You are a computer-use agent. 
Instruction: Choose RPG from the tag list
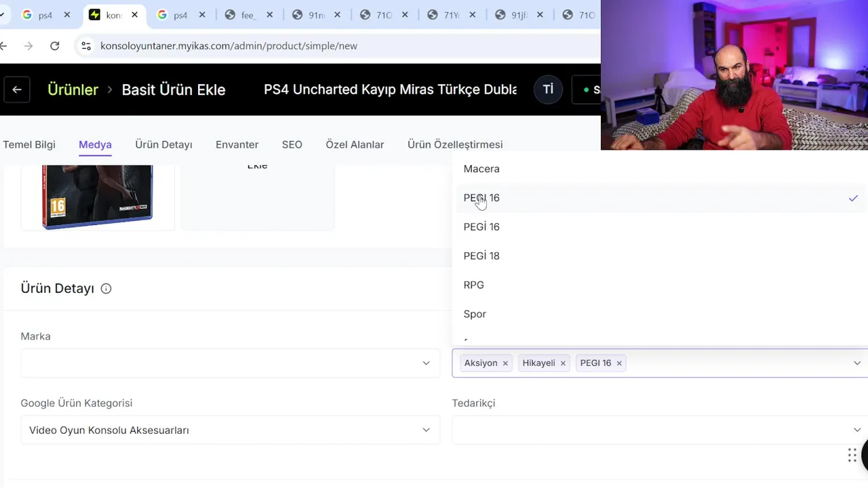pos(660,285)
